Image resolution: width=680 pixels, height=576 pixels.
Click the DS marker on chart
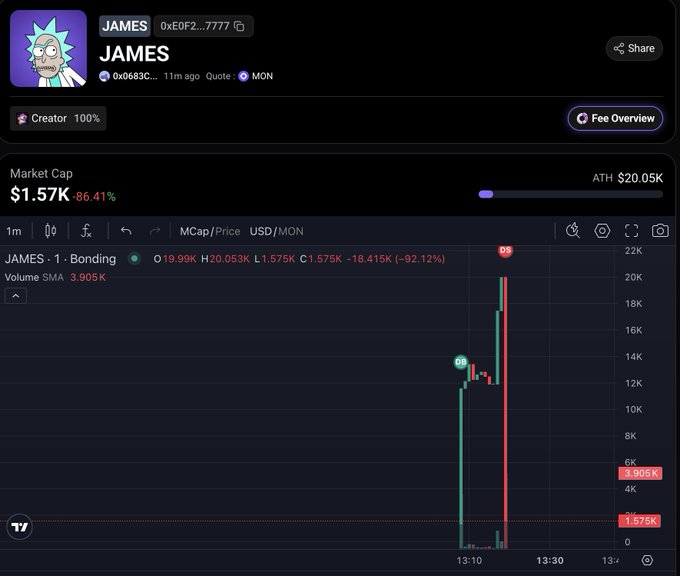505,250
